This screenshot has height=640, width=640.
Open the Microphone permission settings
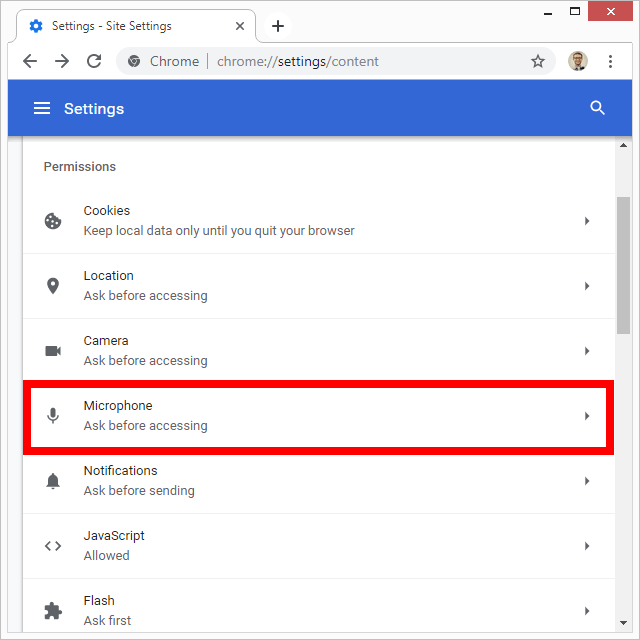coord(319,416)
